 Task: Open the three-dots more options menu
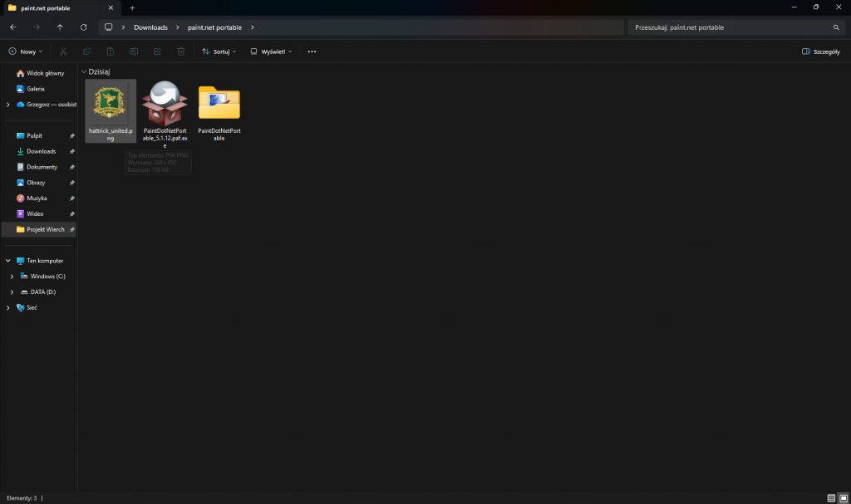coord(312,51)
